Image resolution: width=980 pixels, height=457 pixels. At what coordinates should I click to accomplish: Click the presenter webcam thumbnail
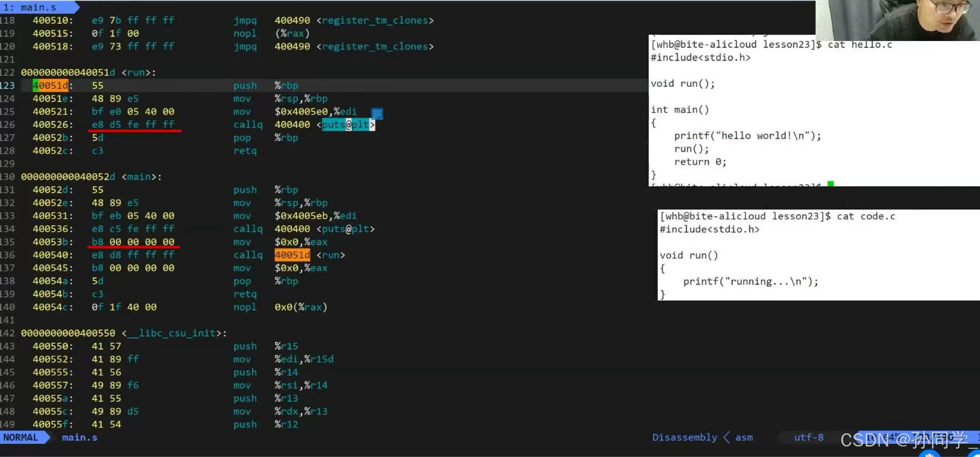[897, 20]
